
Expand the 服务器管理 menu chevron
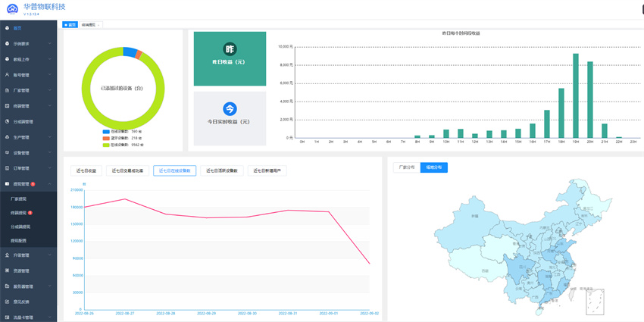[x=50, y=286]
